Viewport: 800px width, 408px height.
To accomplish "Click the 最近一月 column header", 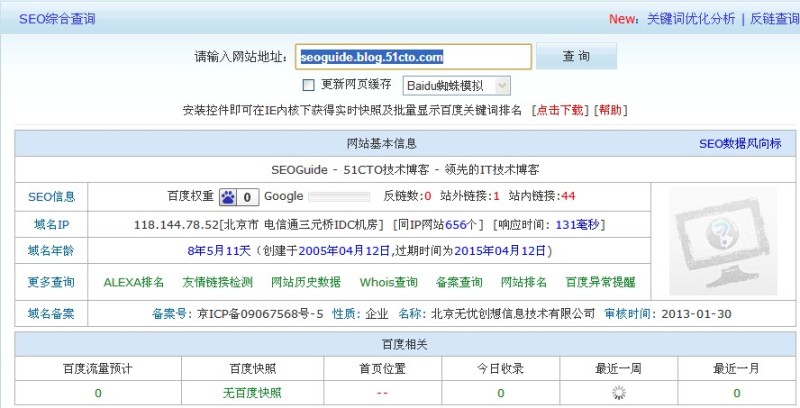I will [x=736, y=369].
